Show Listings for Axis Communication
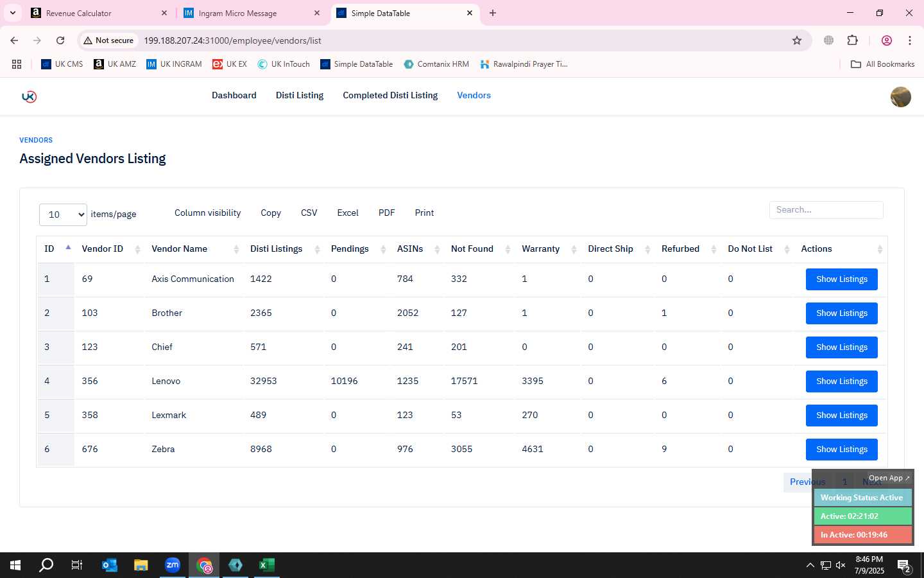 coord(842,279)
